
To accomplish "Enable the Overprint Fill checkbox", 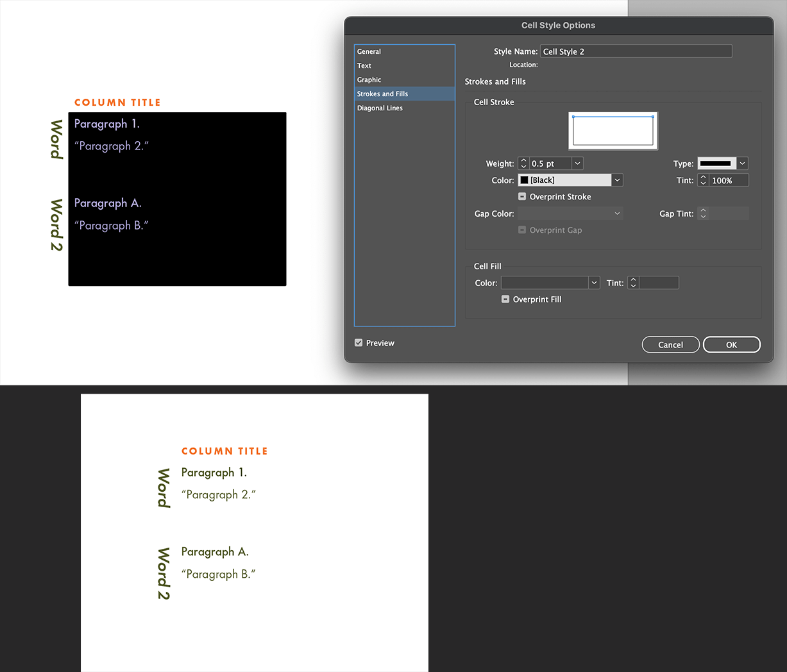I will point(505,299).
